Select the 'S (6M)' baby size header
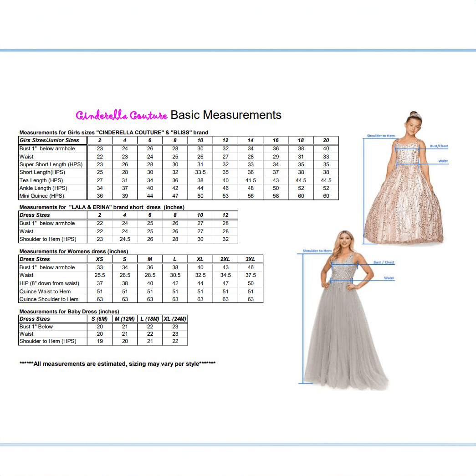This screenshot has width=476, height=476. [x=100, y=319]
